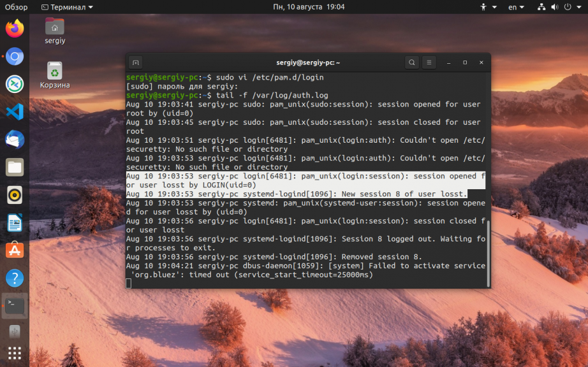Viewport: 588px width, 367px height.
Task: Launch Rhythmbox music player
Action: pos(15,195)
